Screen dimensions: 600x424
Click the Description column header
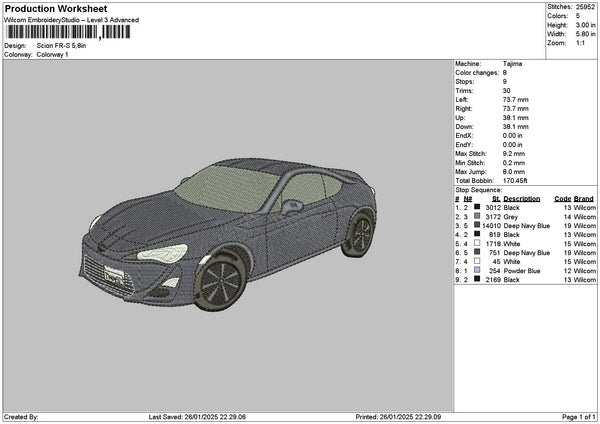521,198
